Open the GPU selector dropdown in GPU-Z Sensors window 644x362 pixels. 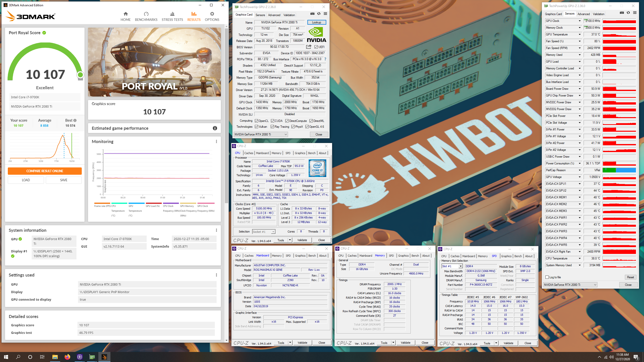click(570, 285)
